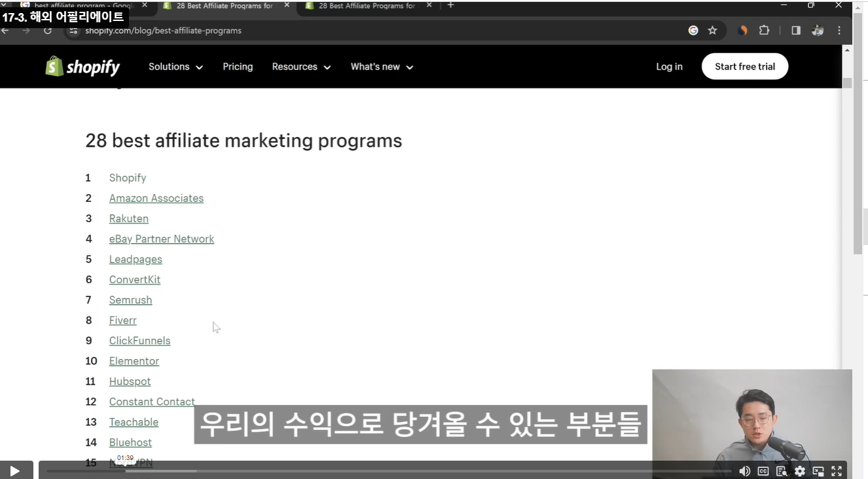
Task: Toggle picture-in-picture mini player
Action: [x=818, y=471]
